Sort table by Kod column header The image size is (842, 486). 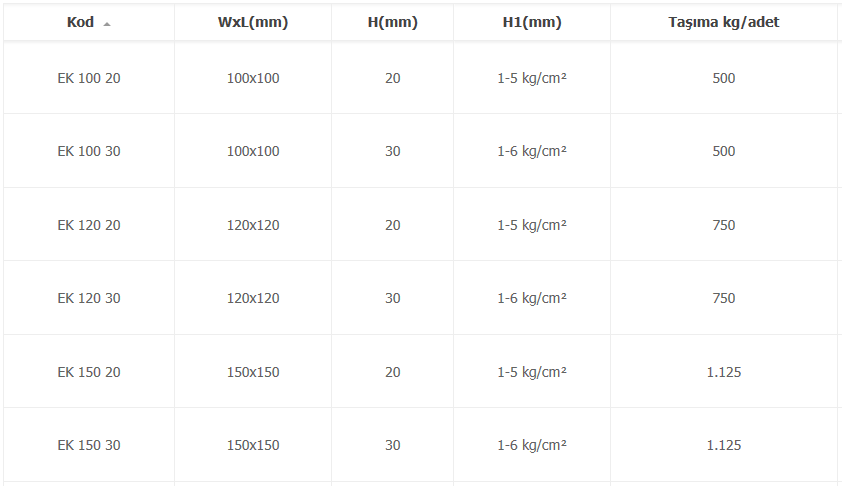89,22
